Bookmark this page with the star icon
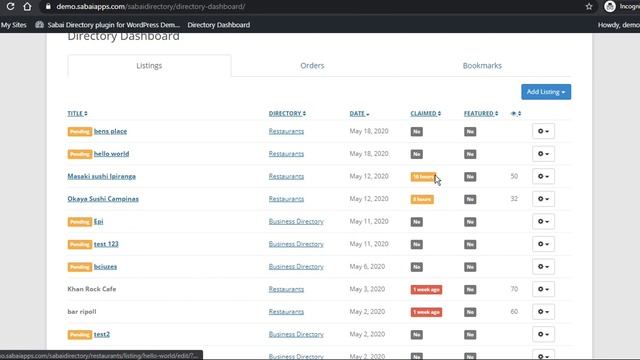640x360 pixels. [x=589, y=7]
